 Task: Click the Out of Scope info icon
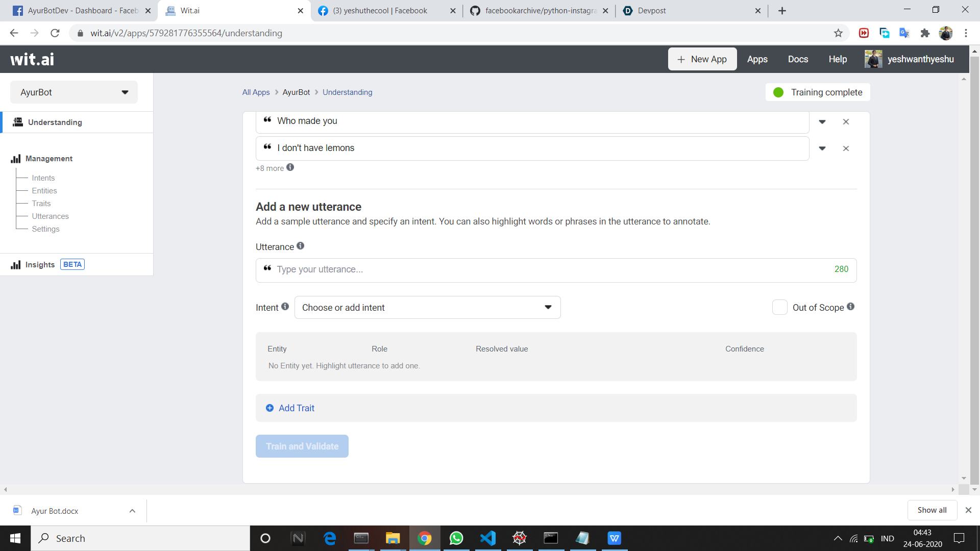click(x=851, y=307)
